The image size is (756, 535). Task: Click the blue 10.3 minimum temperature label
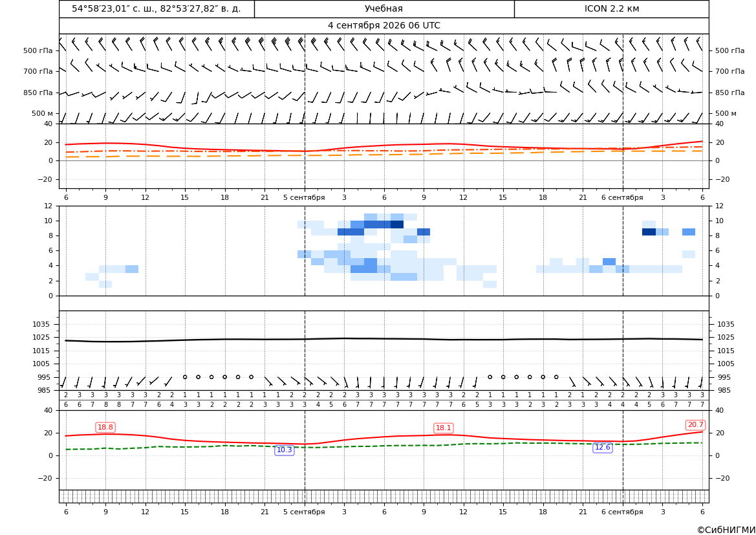(284, 450)
